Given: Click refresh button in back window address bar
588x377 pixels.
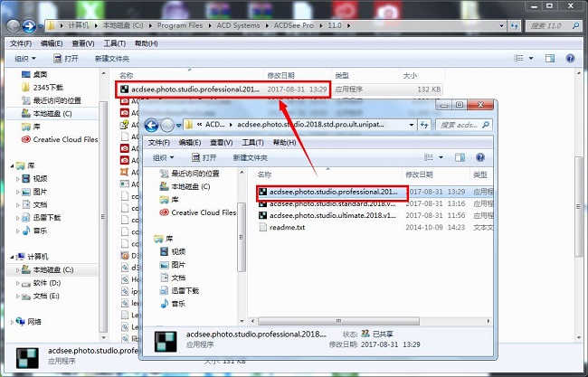Looking at the screenshot, I should point(514,26).
